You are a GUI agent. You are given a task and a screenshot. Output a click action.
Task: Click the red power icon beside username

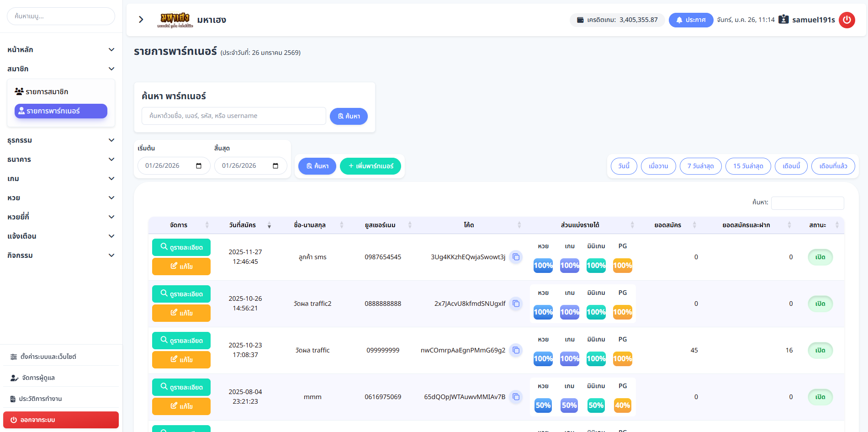pos(847,20)
